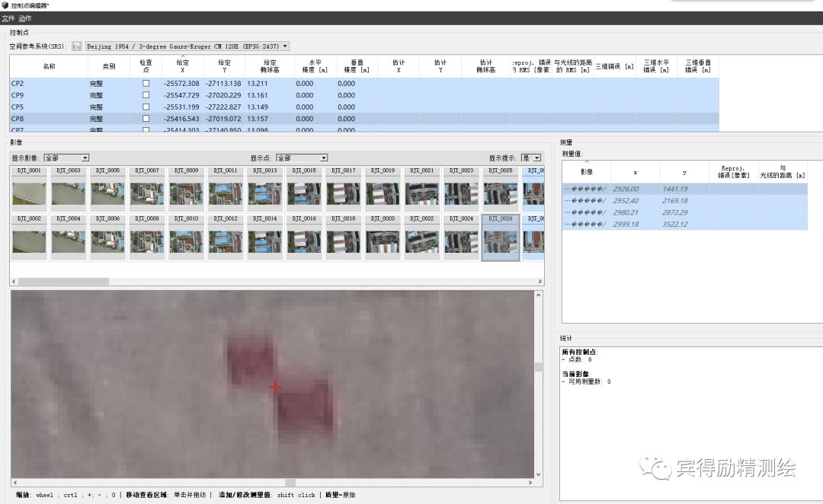Open the Beijing 1954 coordinate system dropdown
Screen dimensions: 823x504
(x=187, y=46)
